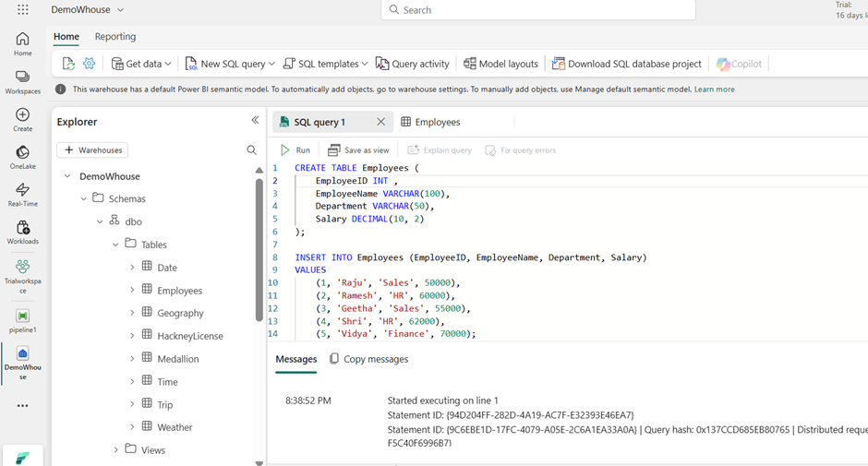Image resolution: width=868 pixels, height=466 pixels.
Task: Collapse the Explorer panel with the chevrons
Action: [x=256, y=121]
